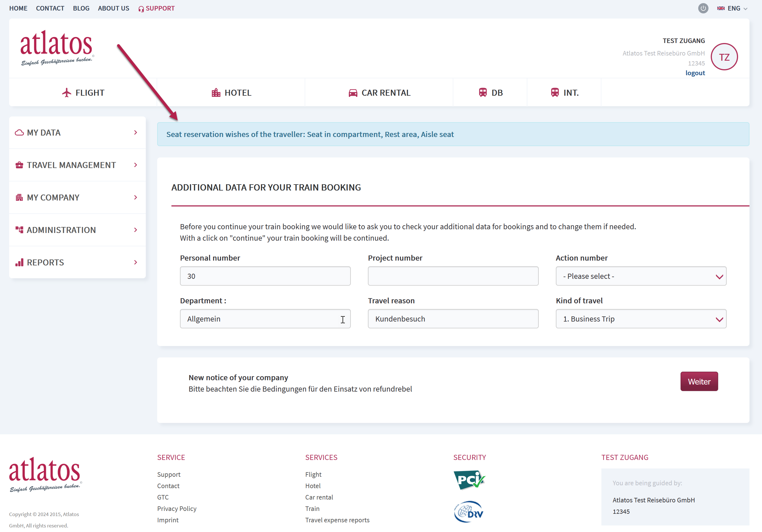The width and height of the screenshot is (762, 532).
Task: Open footer Flight services link
Action: point(313,474)
